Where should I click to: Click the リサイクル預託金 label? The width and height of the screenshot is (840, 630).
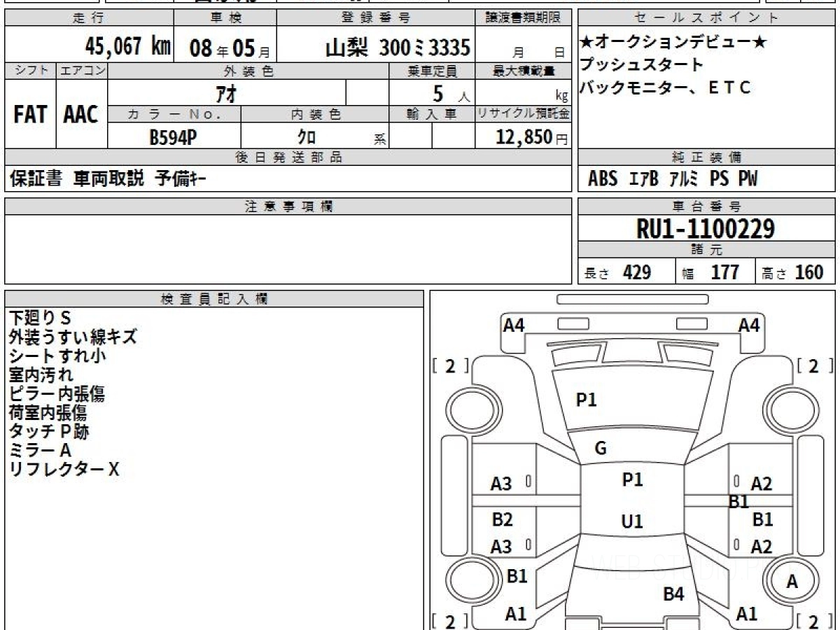(x=523, y=114)
